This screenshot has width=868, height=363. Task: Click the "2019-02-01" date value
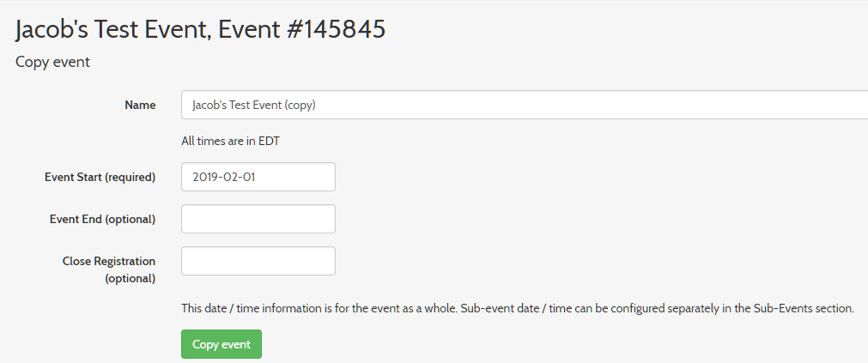(x=219, y=177)
